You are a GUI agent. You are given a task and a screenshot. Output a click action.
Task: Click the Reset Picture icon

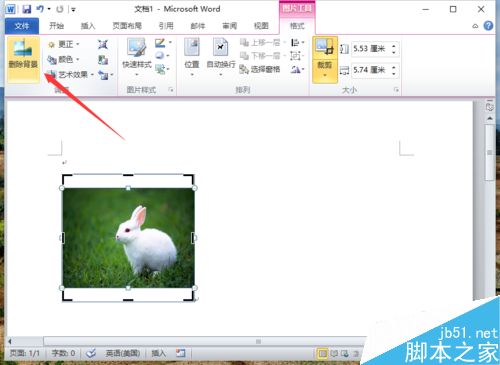click(x=103, y=75)
